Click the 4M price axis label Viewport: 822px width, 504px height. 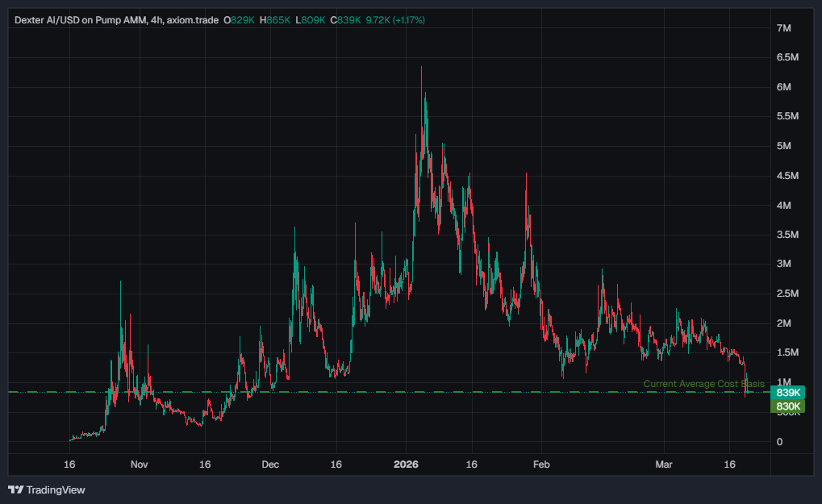(x=784, y=206)
